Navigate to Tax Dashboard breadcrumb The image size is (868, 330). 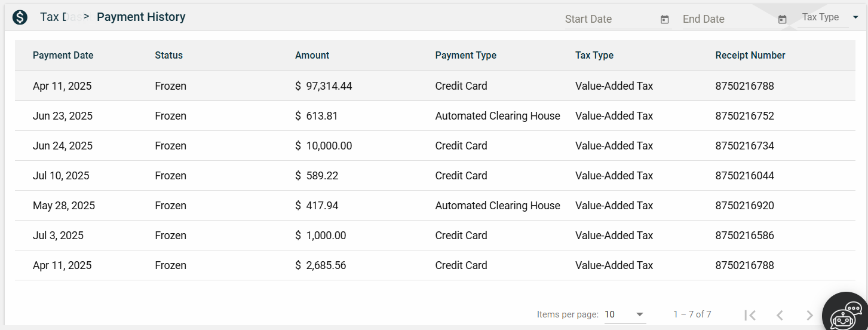[x=60, y=17]
